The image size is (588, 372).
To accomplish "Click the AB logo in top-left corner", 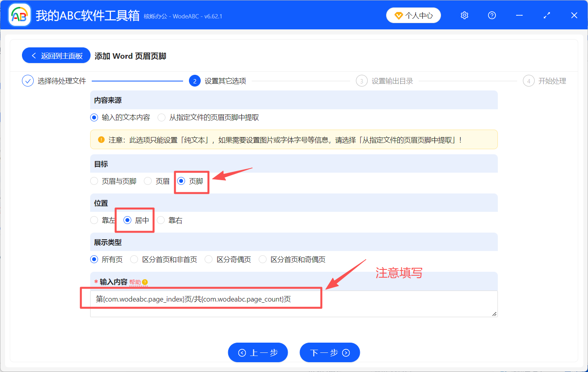I will point(19,14).
